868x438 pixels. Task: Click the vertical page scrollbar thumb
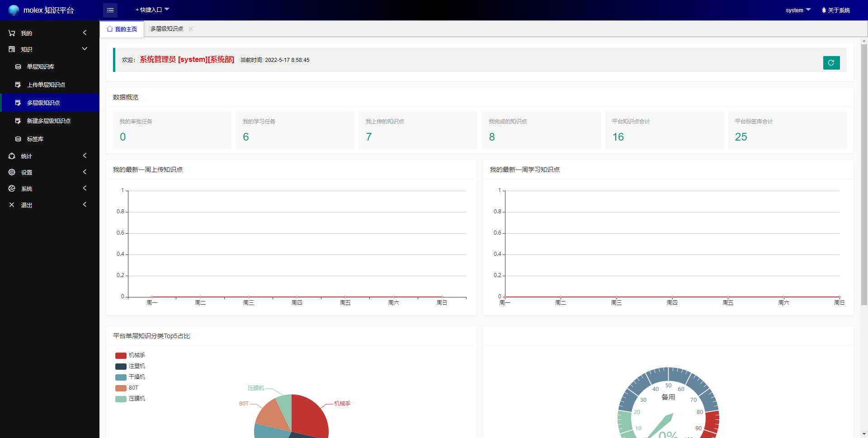click(864, 174)
